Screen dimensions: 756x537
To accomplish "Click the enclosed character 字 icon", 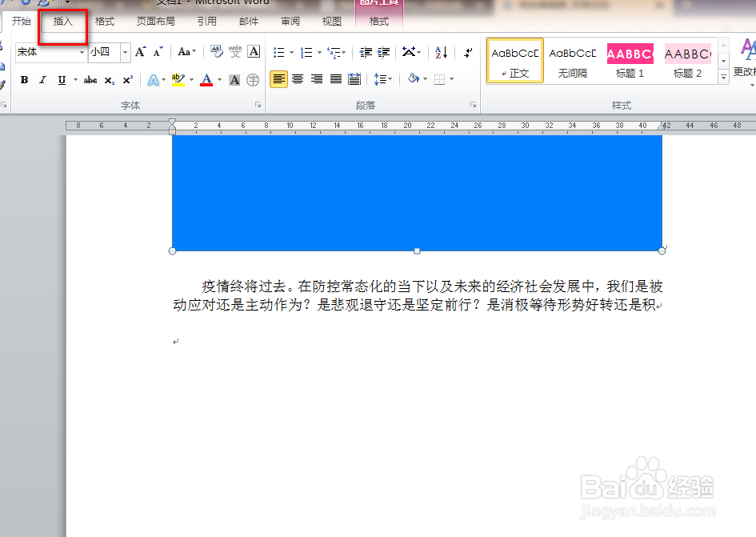I will pyautogui.click(x=253, y=80).
